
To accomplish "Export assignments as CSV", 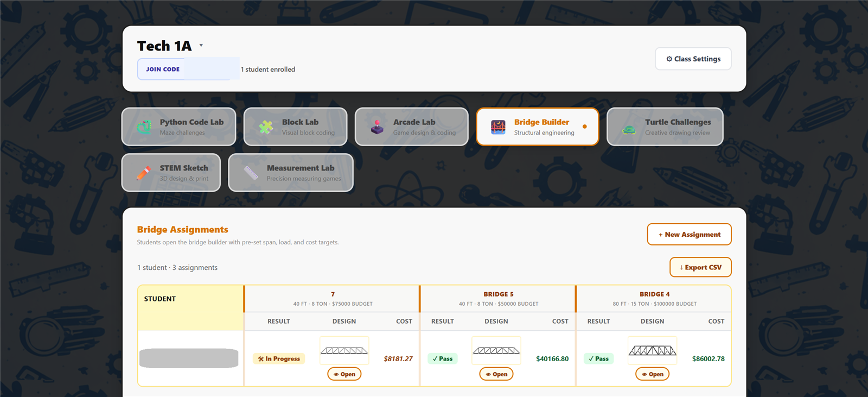I will click(700, 267).
